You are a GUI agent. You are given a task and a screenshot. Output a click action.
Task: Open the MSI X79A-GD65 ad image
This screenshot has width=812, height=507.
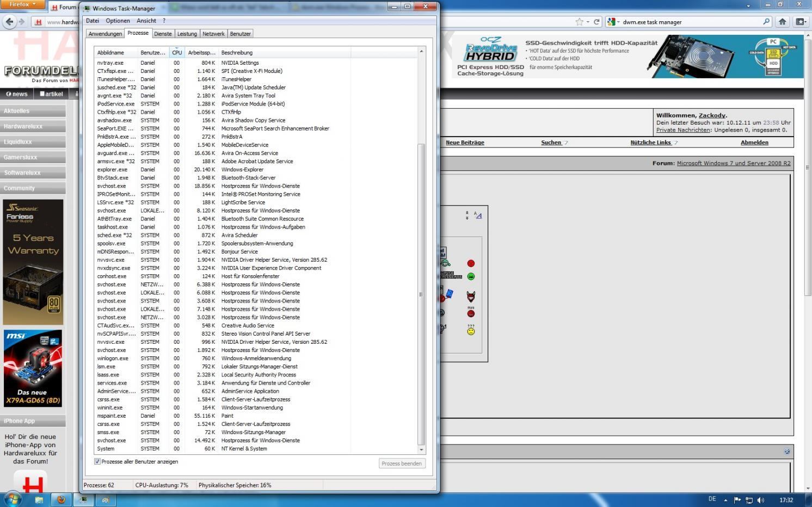pos(33,368)
